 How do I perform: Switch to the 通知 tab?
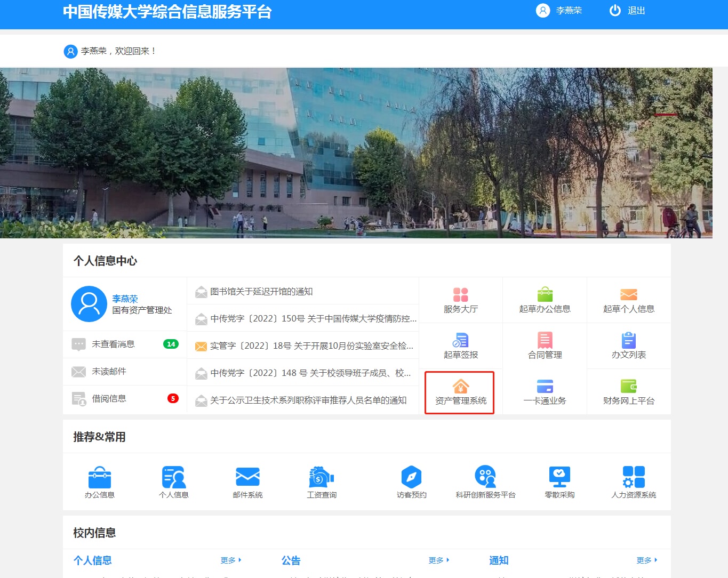pos(498,560)
